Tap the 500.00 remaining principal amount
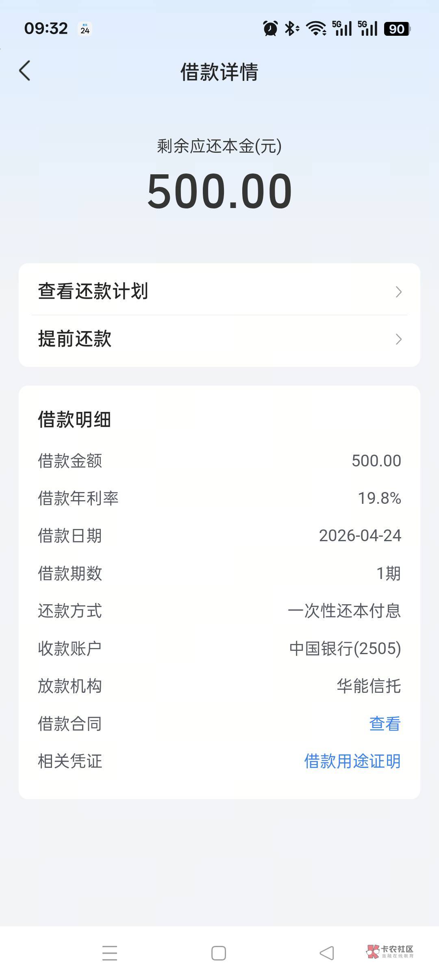This screenshot has width=439, height=980. [219, 191]
